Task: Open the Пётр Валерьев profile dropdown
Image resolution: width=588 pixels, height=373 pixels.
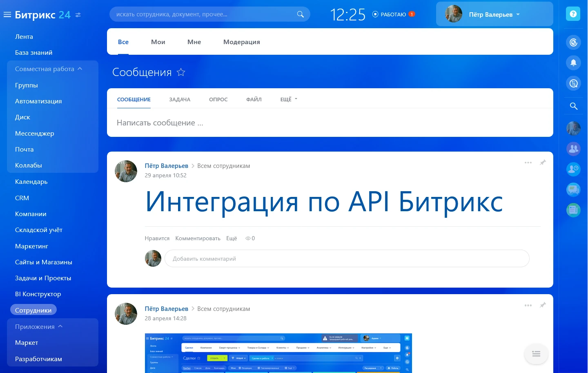Action: coord(494,13)
